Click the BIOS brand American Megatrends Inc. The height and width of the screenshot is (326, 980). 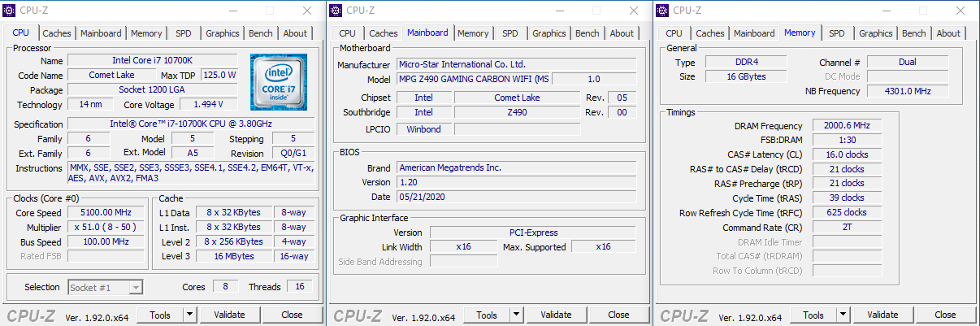517,167
